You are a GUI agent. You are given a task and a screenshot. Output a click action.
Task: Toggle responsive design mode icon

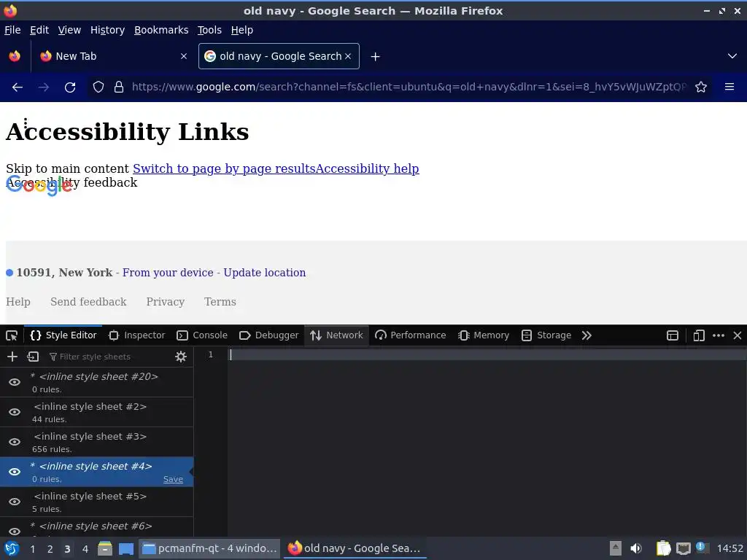coord(698,335)
